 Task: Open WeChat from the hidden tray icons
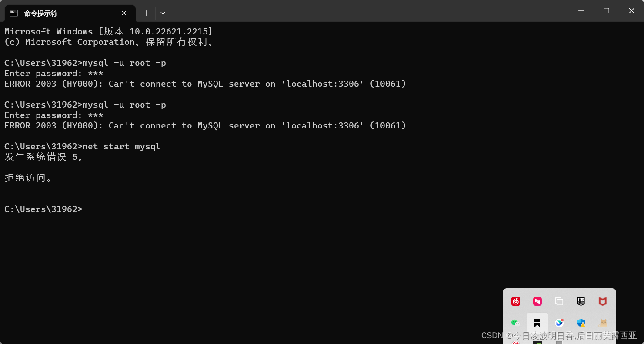pyautogui.click(x=516, y=323)
